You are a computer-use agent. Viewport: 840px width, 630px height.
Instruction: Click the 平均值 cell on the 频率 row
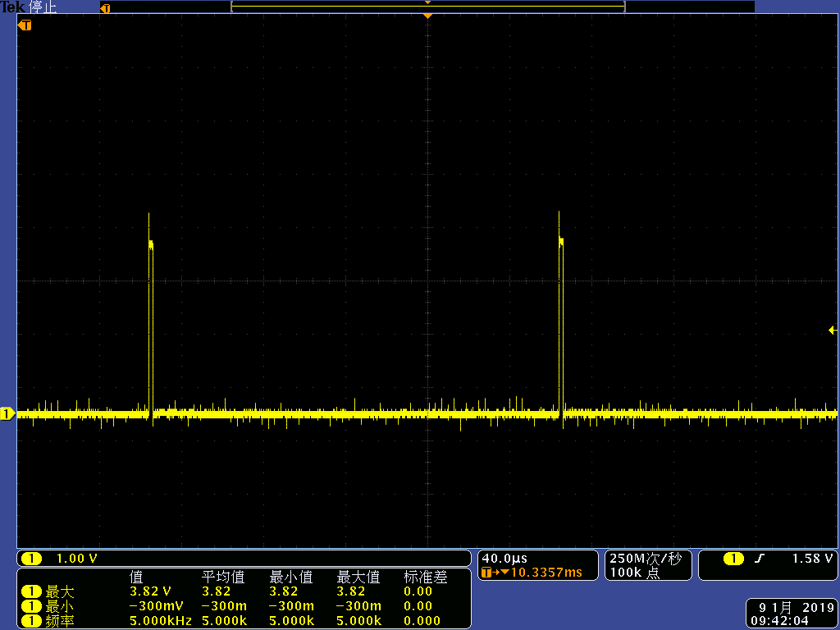coord(225,622)
